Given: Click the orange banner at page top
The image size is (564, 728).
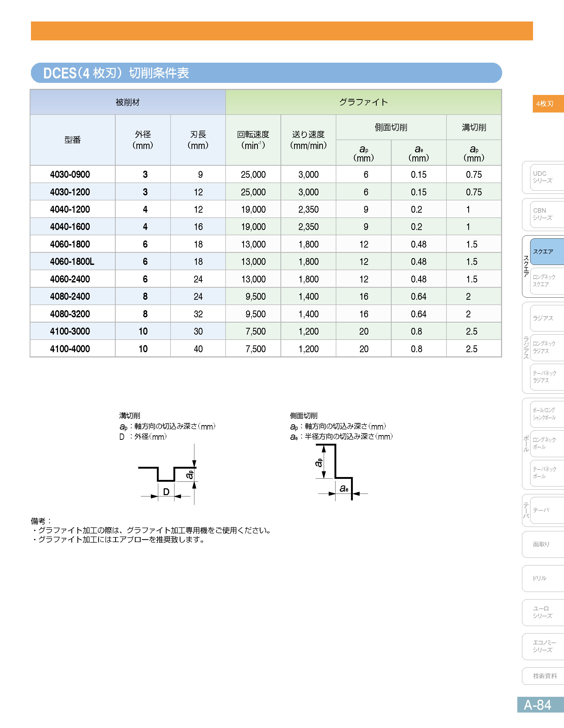Looking at the screenshot, I should pyautogui.click(x=282, y=31).
